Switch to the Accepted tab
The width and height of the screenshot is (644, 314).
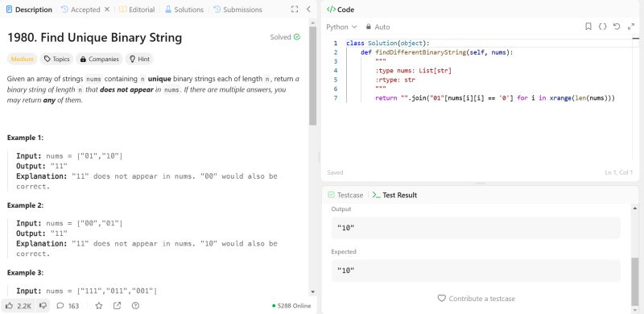pos(80,10)
